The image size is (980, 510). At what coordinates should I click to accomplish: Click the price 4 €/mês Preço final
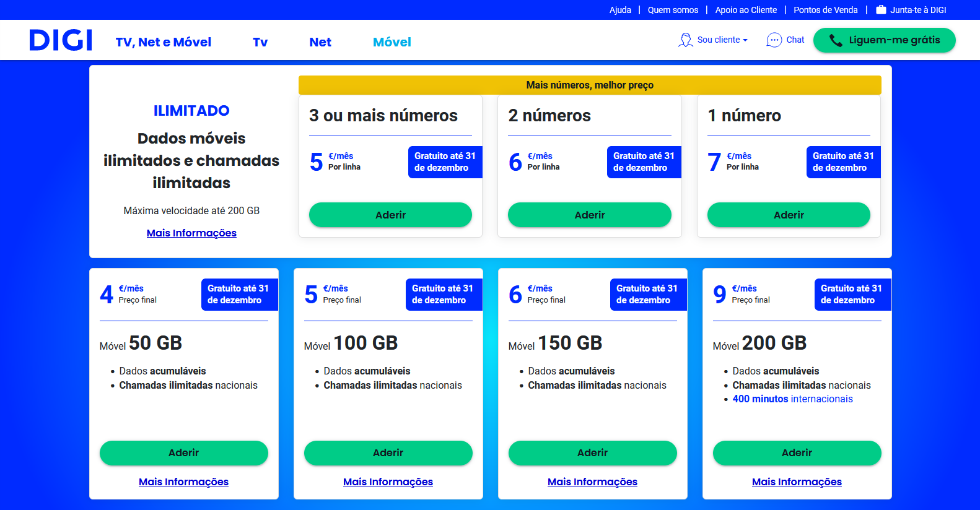[128, 294]
